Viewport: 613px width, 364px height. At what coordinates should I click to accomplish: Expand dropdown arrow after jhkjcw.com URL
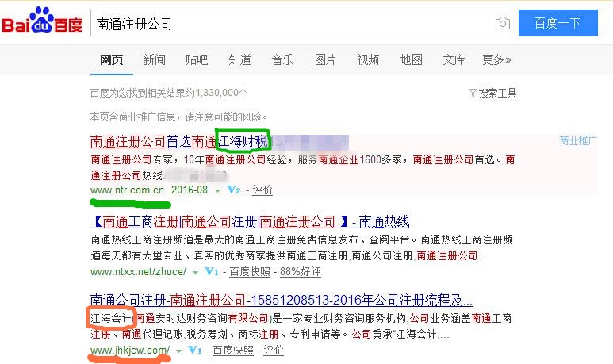pos(178,351)
